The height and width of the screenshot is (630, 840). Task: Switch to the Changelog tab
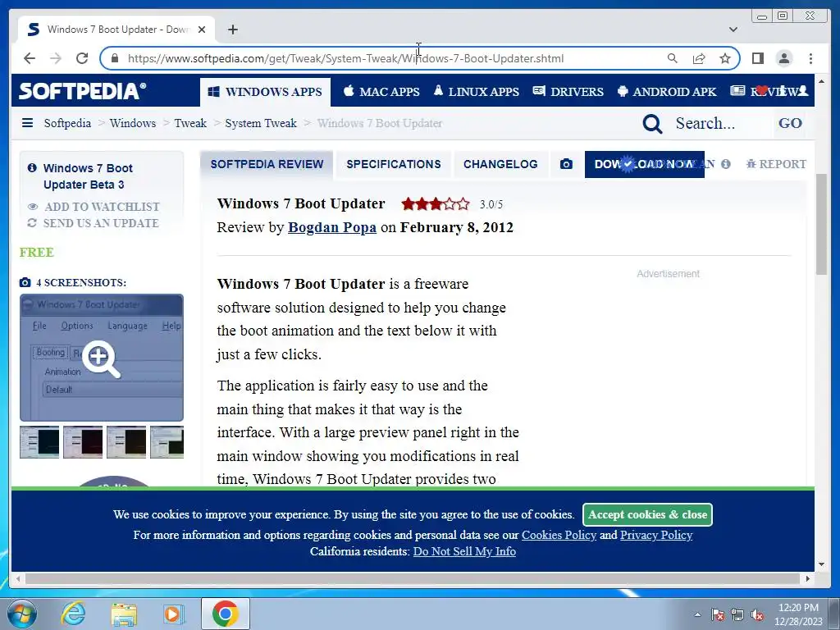[x=500, y=164]
